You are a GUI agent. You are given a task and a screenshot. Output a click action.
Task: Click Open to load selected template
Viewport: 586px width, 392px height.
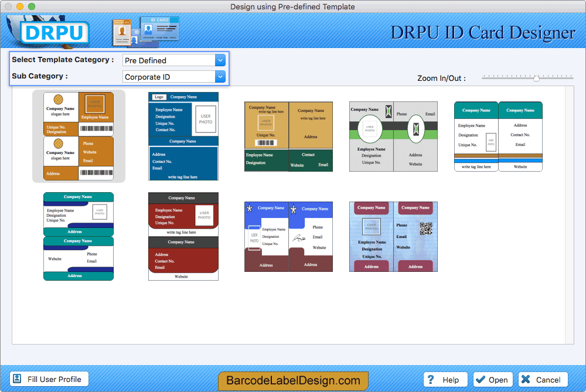point(493,380)
